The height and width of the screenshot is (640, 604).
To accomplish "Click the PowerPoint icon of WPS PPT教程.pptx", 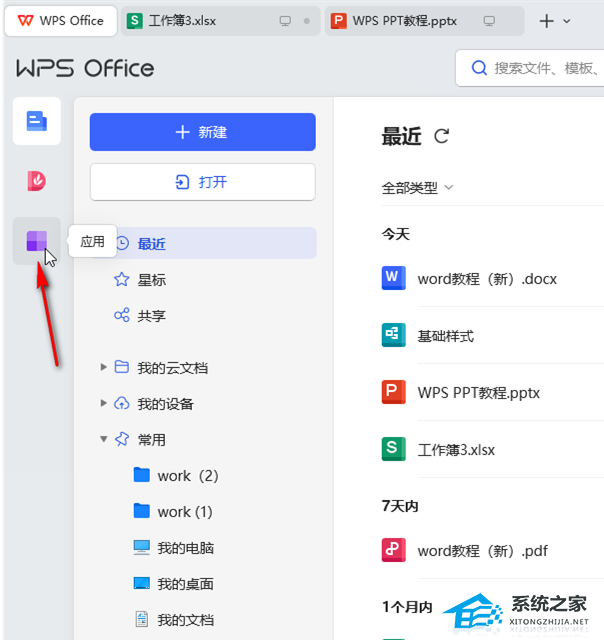I will pyautogui.click(x=393, y=392).
